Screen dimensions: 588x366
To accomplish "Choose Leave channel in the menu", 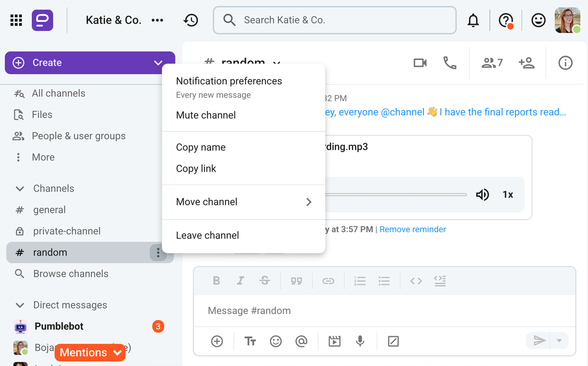I will coord(207,235).
